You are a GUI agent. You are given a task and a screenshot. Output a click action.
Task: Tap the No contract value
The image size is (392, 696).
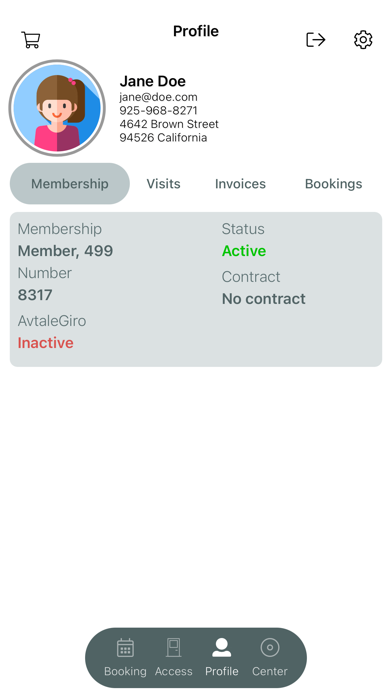coord(264,299)
